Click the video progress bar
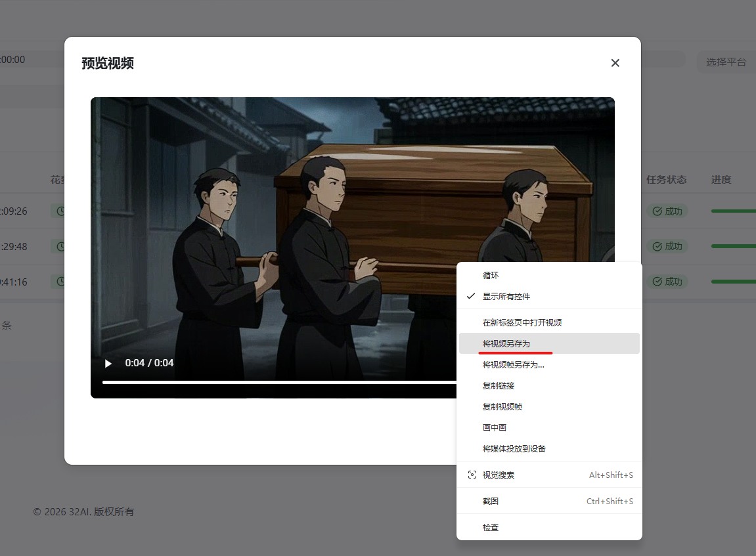This screenshot has width=756, height=556. (x=279, y=383)
